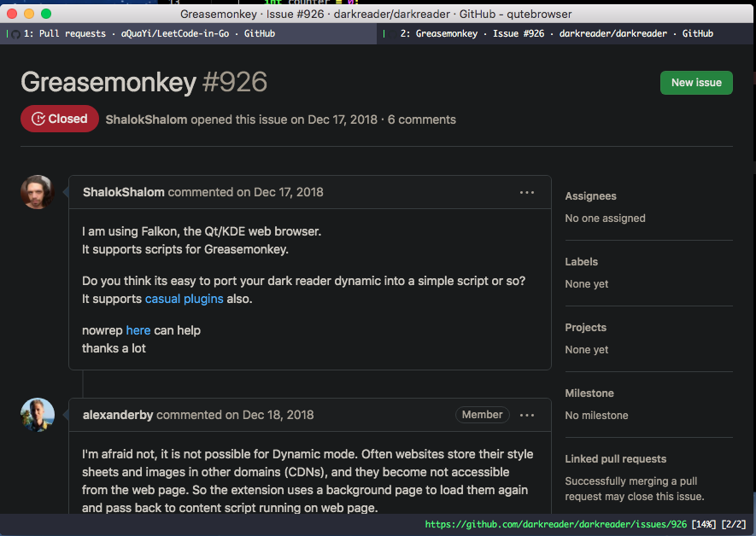Open ShalokShalom's comment options kebab menu

click(527, 192)
